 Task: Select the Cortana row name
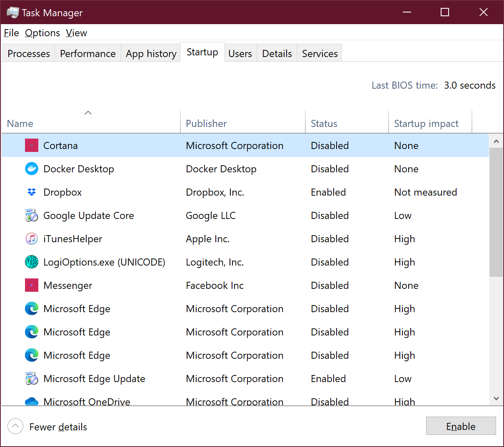pos(60,146)
